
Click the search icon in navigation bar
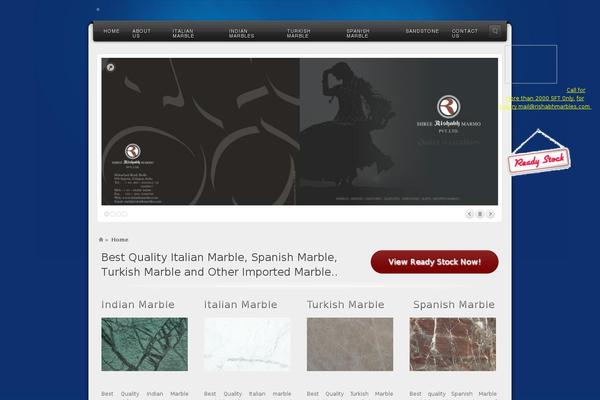pyautogui.click(x=494, y=31)
